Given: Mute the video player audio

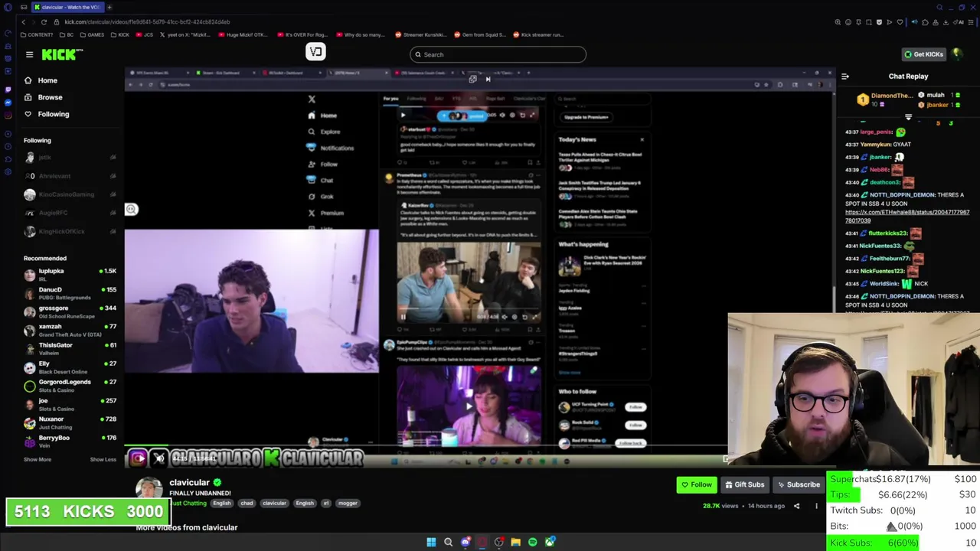Looking at the screenshot, I should point(159,458).
